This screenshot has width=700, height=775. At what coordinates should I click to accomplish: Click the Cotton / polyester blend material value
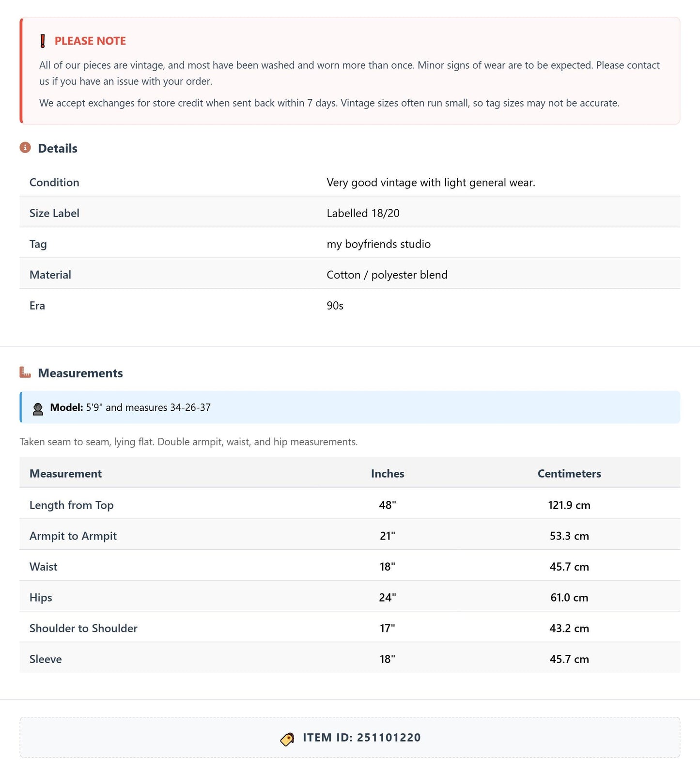click(387, 275)
